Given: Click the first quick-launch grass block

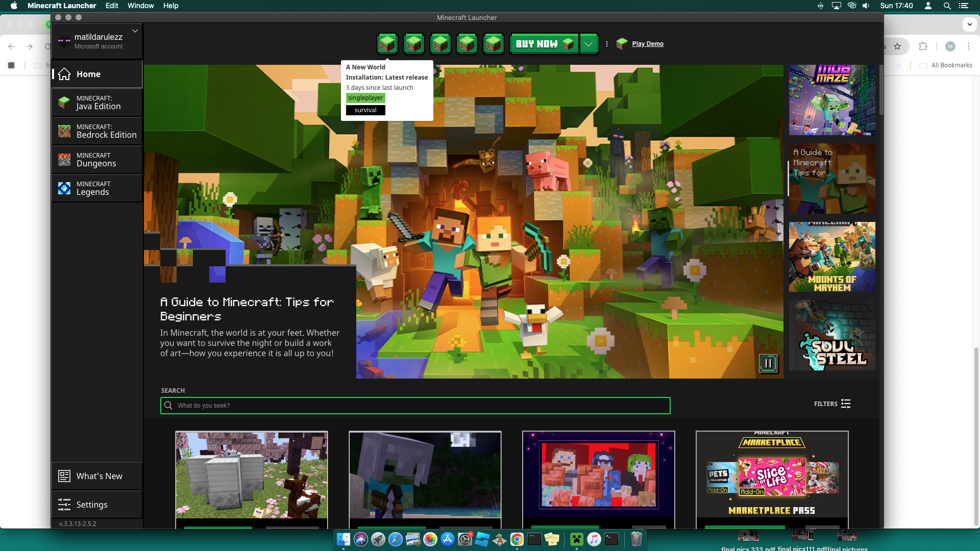Looking at the screenshot, I should (387, 44).
